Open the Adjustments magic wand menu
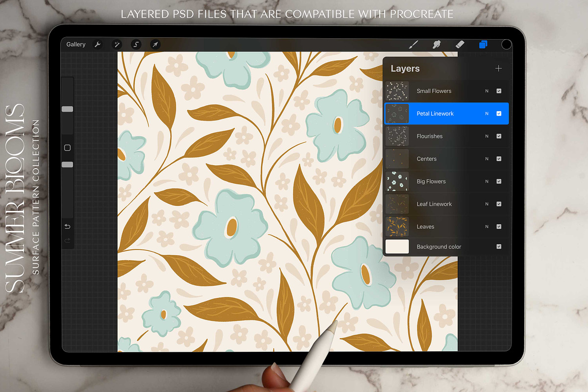Image resolution: width=588 pixels, height=392 pixels. pos(117,45)
